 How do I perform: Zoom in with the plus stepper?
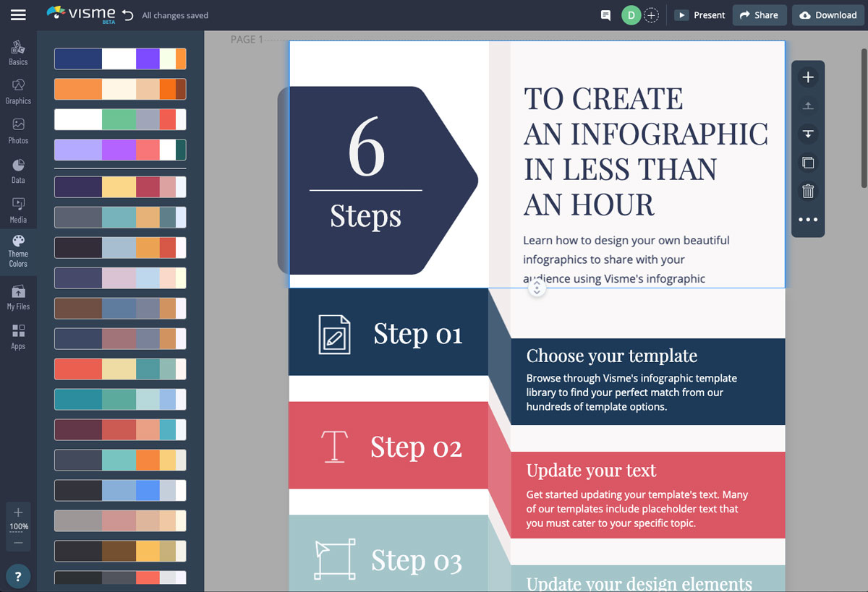coord(18,512)
